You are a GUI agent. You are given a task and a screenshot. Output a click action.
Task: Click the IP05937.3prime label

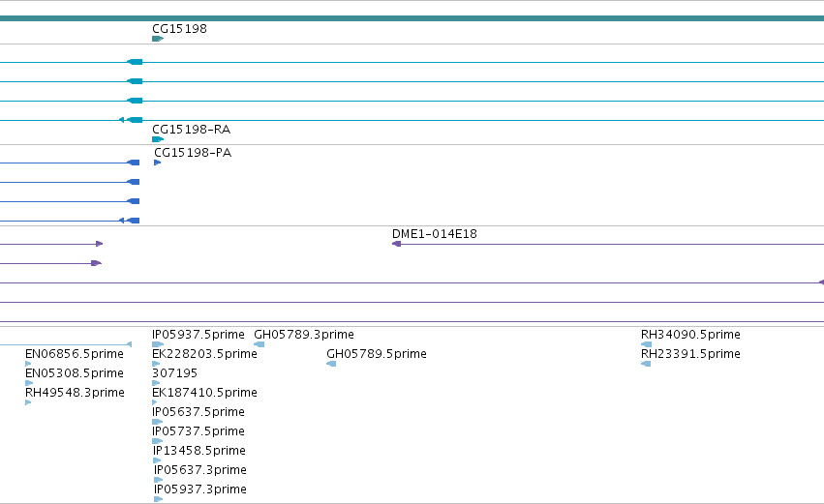point(200,489)
